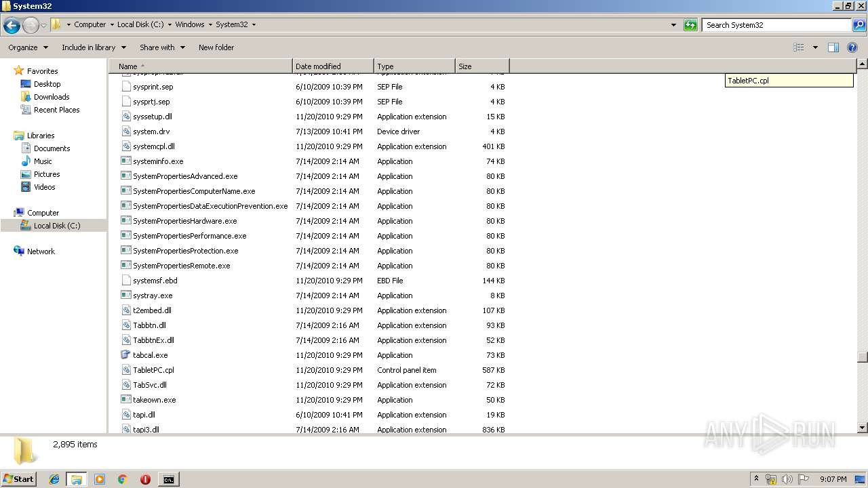868x488 pixels.
Task: Click the vertical scrollbar thumb
Action: pos(862,357)
